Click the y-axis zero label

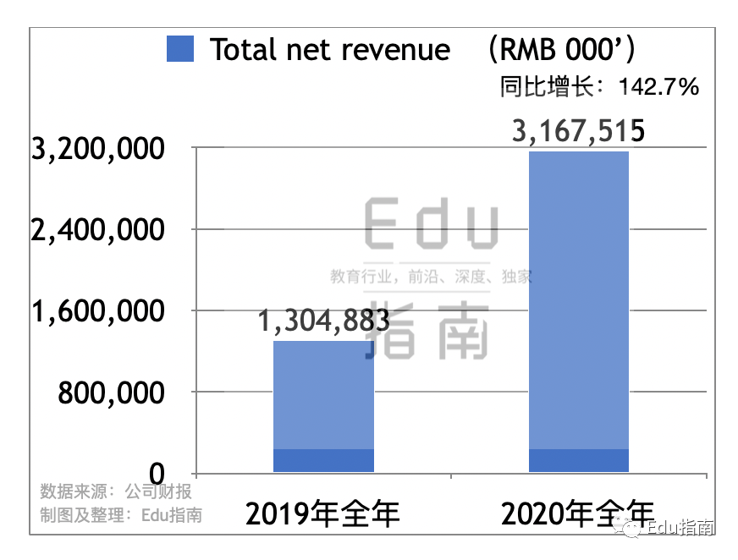(x=157, y=474)
